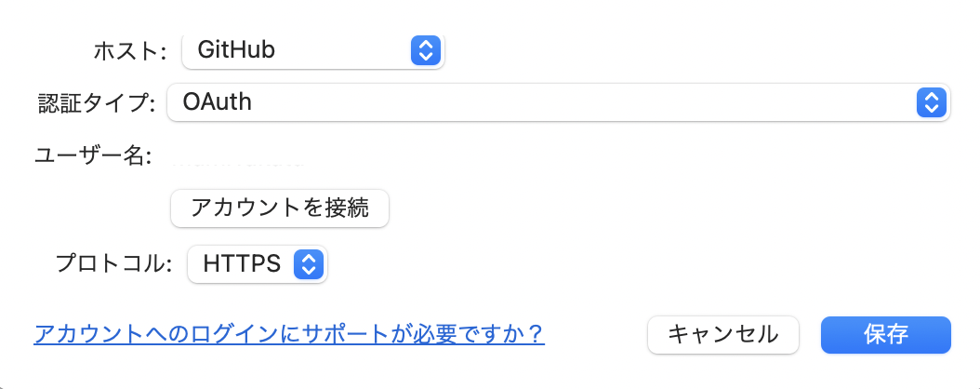Viewport: 980px width, 389px height.
Task: Click the ホスト: label
Action: (x=129, y=51)
